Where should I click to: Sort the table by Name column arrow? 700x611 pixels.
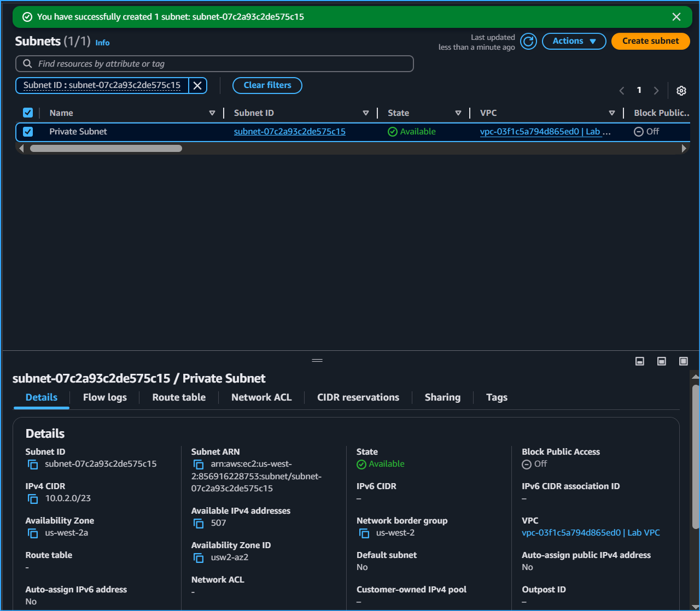point(212,113)
